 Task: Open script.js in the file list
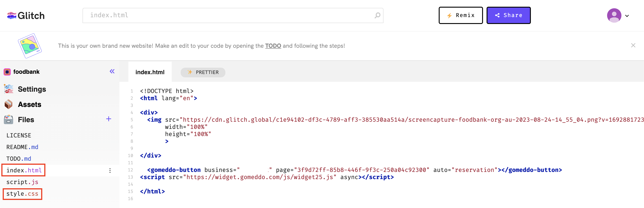pyautogui.click(x=22, y=182)
